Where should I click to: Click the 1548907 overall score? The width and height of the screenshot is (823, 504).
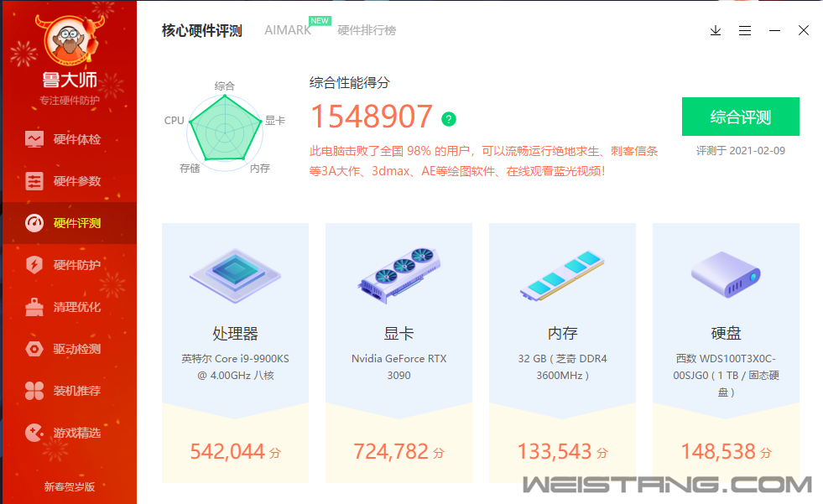coord(372,117)
